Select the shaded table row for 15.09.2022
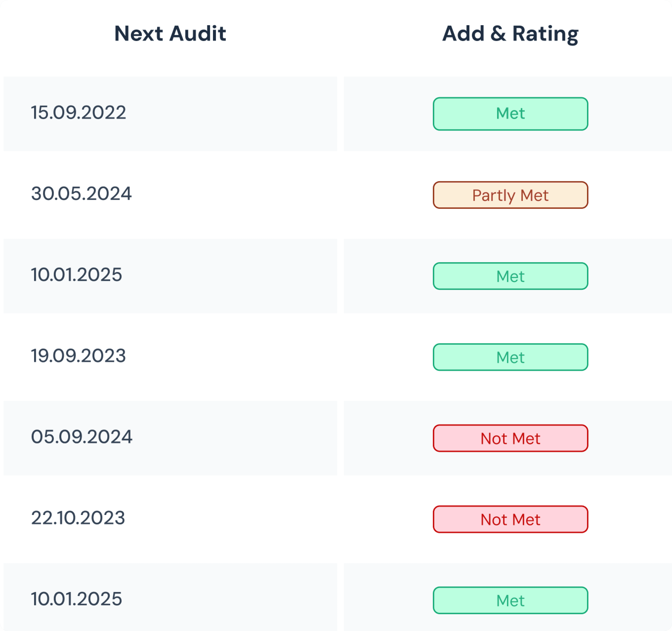Image resolution: width=672 pixels, height=631 pixels. [x=237, y=114]
